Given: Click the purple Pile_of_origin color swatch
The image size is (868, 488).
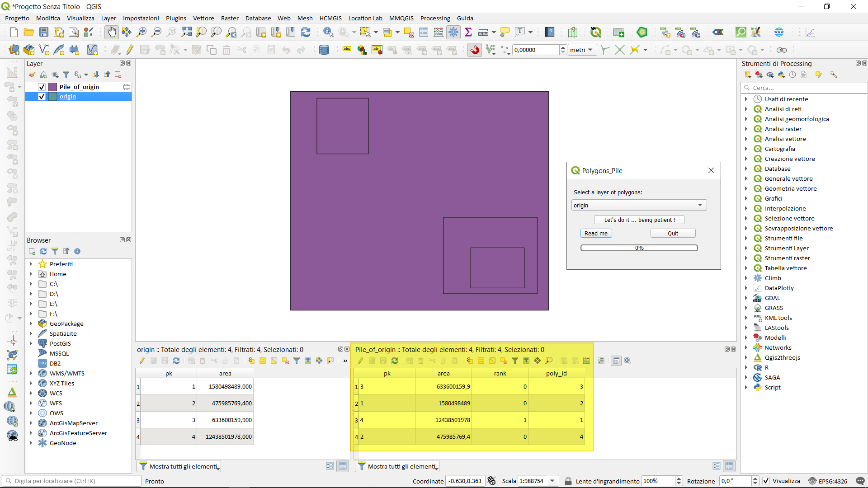Looking at the screenshot, I should point(53,87).
